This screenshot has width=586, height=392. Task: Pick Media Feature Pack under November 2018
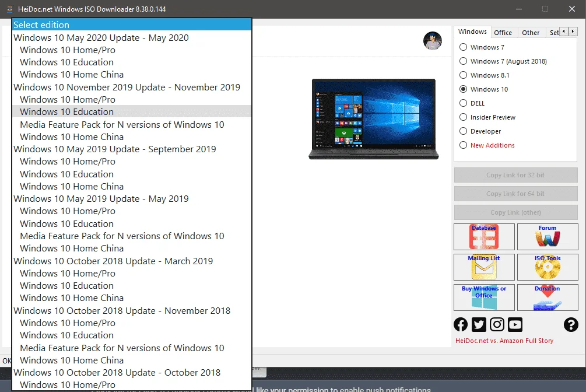[132, 348]
